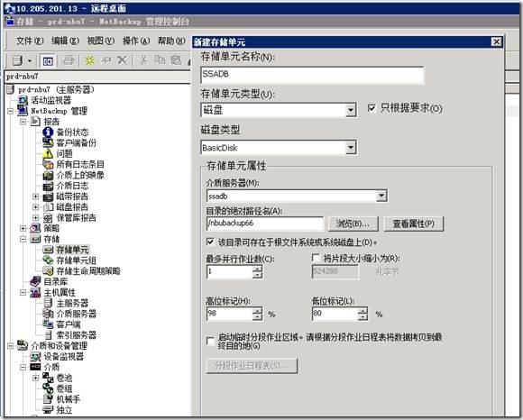Click the 设备监视器 icon
The height and width of the screenshot is (420, 523).
pos(35,356)
